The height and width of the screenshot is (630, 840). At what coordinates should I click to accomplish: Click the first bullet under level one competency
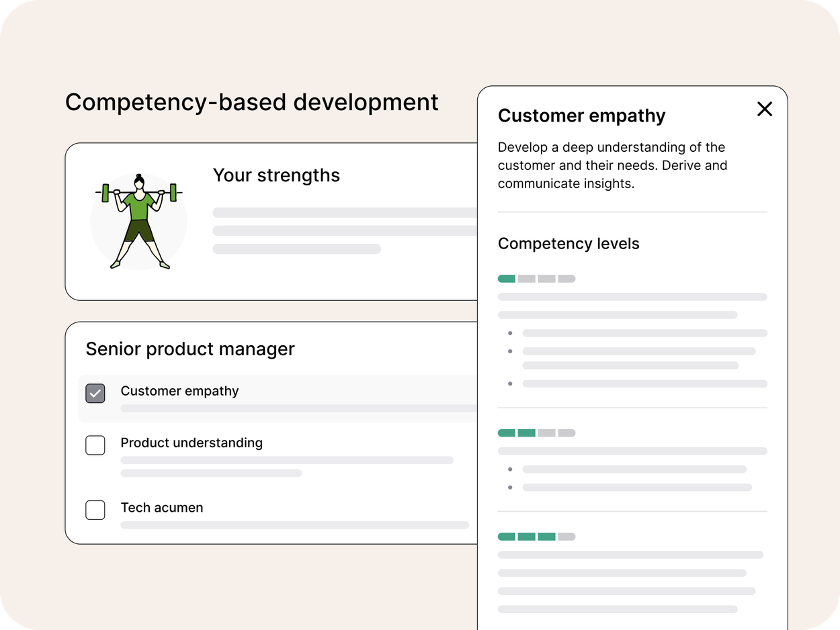(x=644, y=333)
